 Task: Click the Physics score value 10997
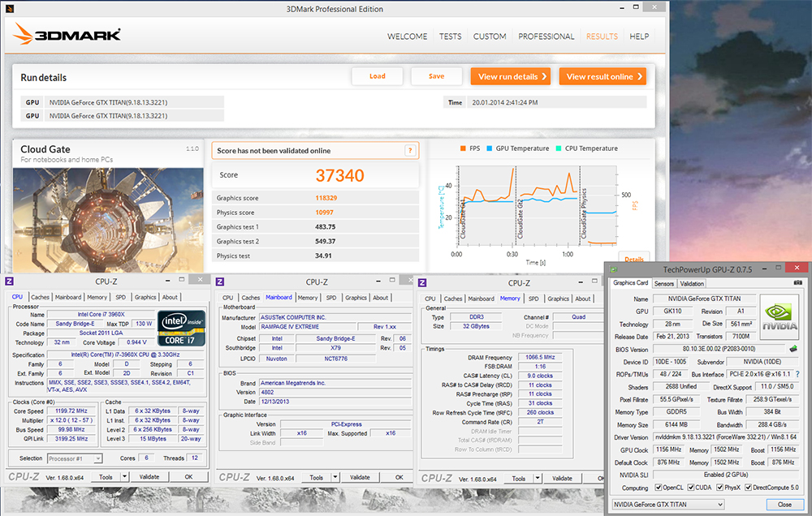[325, 213]
